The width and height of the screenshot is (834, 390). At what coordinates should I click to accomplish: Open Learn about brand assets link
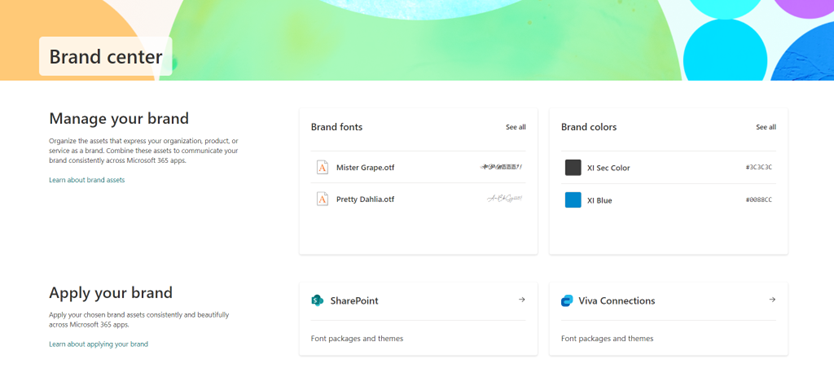click(x=87, y=180)
